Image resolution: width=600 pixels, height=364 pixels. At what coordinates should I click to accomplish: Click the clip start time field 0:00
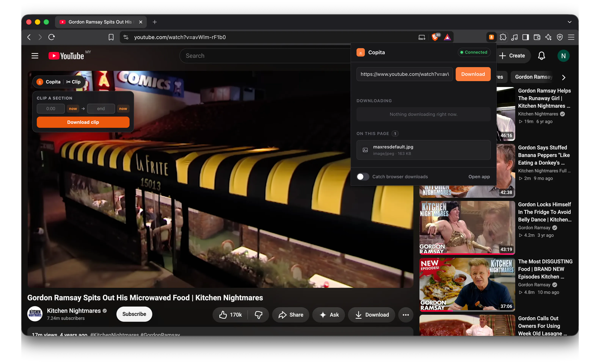tap(51, 109)
